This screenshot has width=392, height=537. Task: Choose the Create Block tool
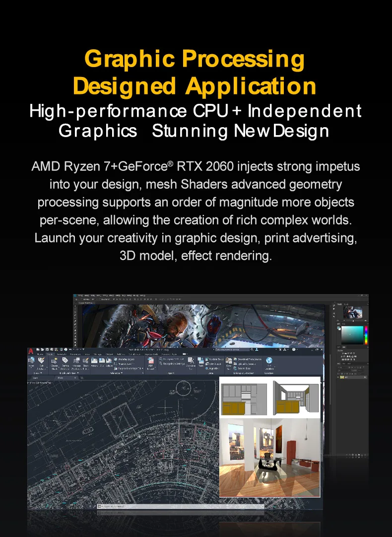point(54,363)
